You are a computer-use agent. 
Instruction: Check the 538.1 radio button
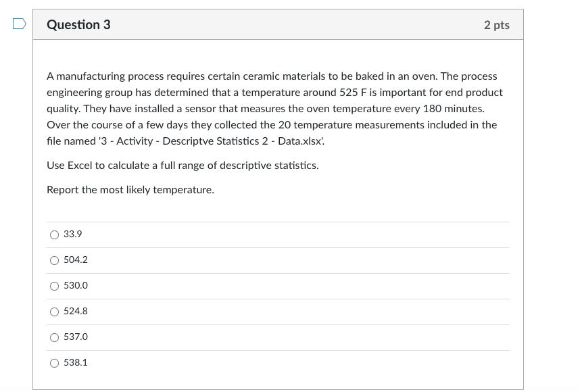54,363
